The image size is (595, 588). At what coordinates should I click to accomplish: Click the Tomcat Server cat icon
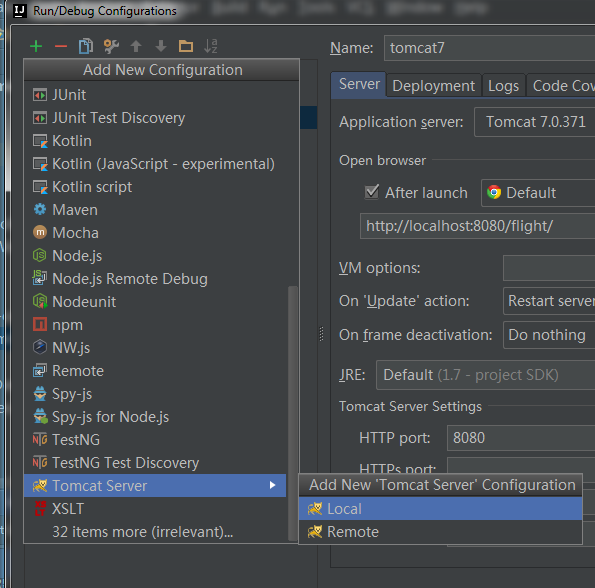pos(40,486)
